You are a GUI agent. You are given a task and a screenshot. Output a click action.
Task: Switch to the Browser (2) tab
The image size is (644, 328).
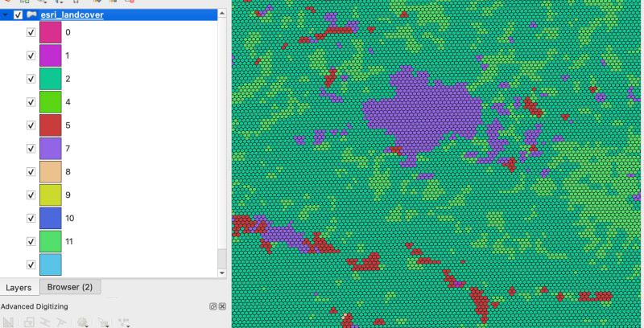click(70, 287)
